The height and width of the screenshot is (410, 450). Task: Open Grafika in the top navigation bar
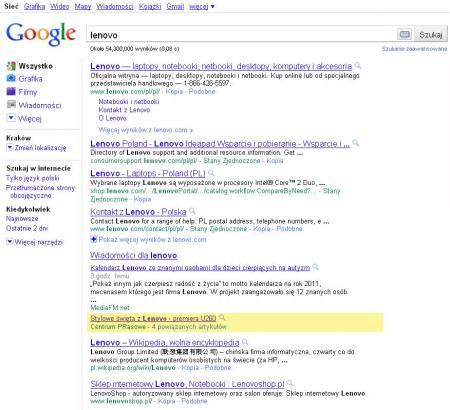pos(34,6)
